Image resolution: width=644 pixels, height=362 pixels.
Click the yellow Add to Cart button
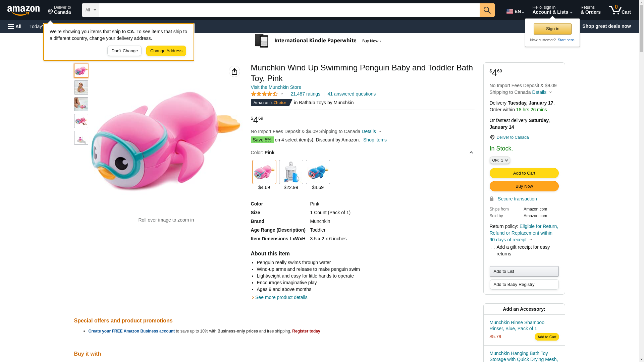pos(524,173)
